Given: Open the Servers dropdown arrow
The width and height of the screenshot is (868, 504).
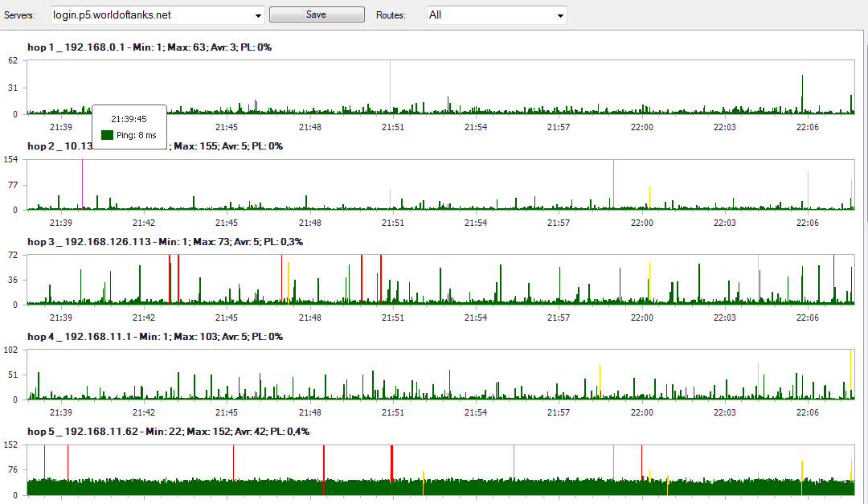Looking at the screenshot, I should (257, 15).
